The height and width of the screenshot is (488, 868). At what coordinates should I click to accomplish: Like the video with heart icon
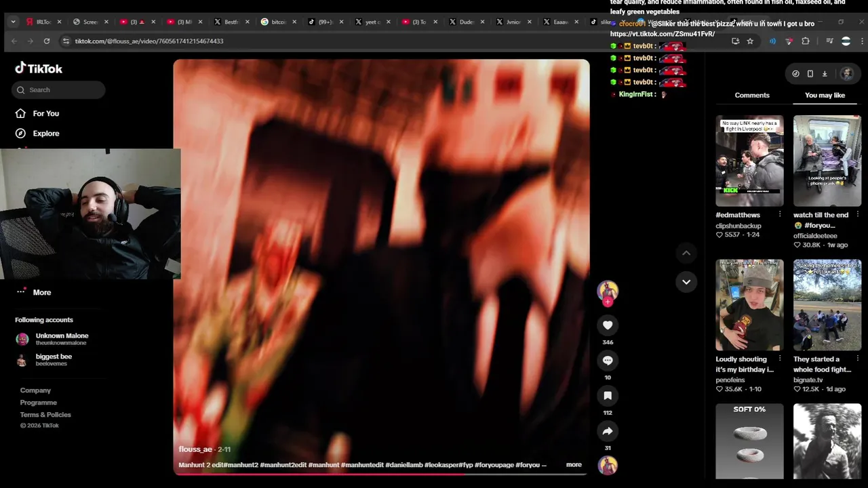[608, 325]
